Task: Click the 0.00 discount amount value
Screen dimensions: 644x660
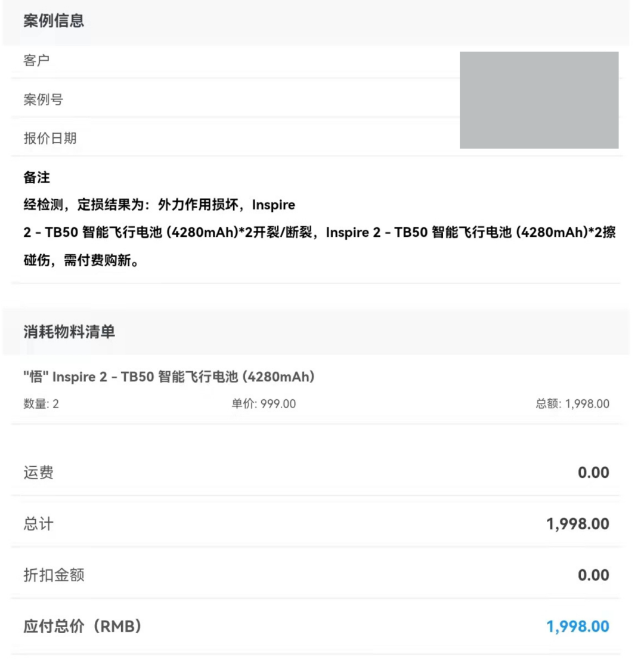Action: click(x=593, y=575)
